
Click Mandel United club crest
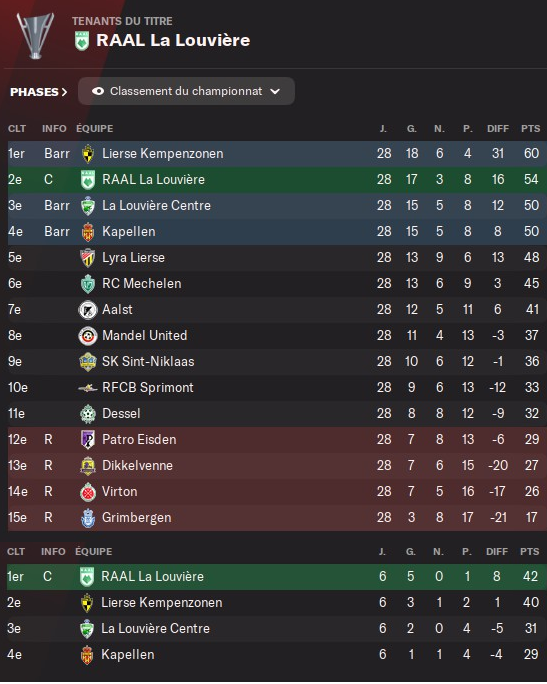tap(88, 336)
